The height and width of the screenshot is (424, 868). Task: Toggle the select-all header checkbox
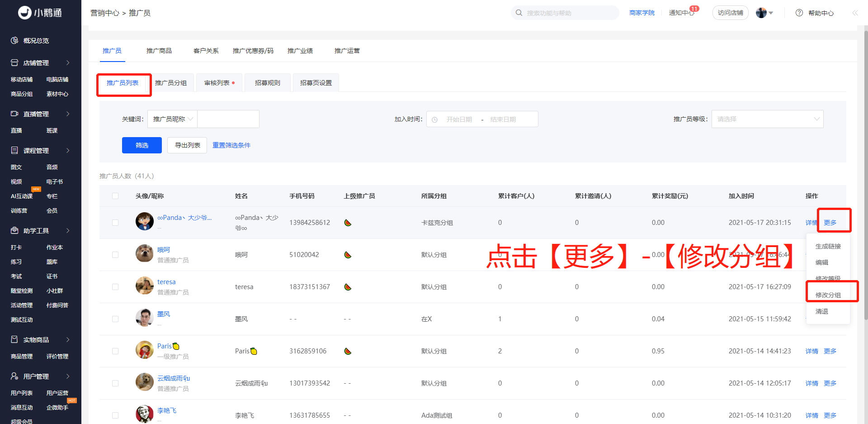(x=115, y=196)
